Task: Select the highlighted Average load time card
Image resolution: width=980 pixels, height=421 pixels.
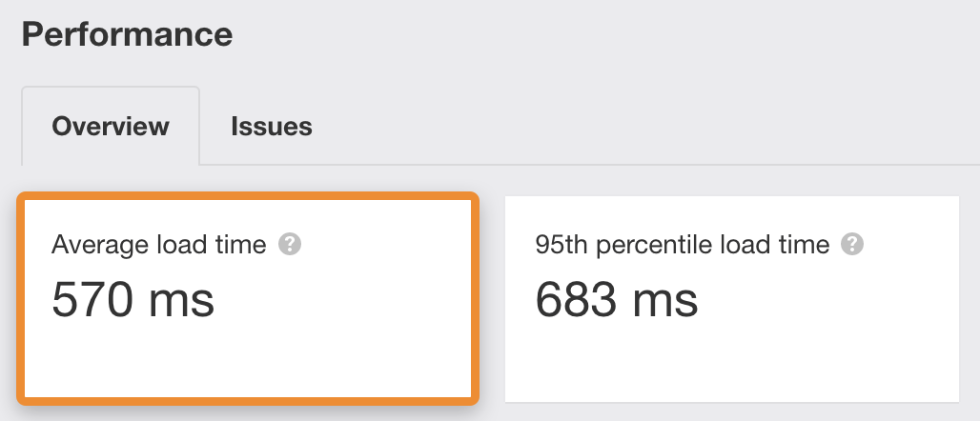Action: [x=248, y=298]
